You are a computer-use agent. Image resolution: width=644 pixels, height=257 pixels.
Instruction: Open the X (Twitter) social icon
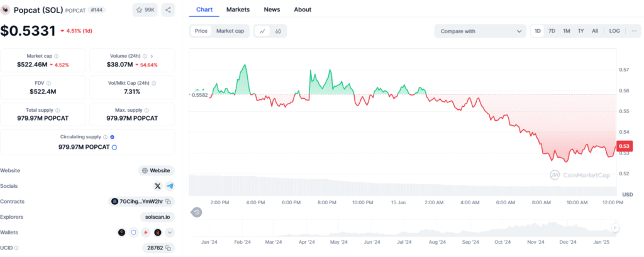click(158, 186)
